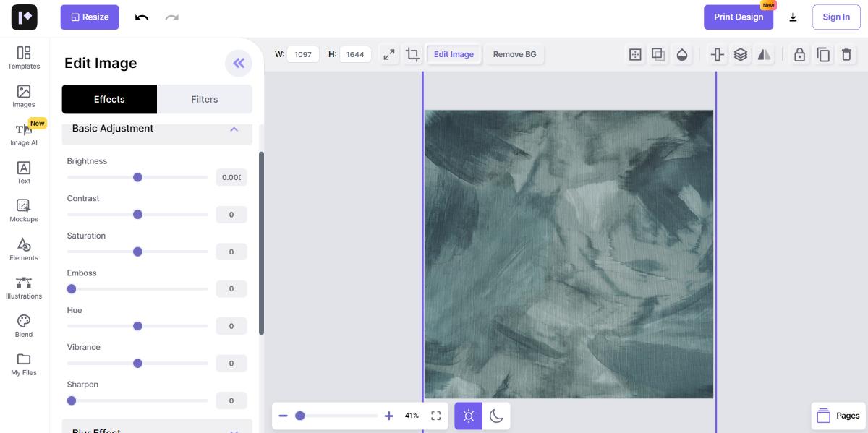Adjust the Vibrance slider
This screenshot has height=433, width=868.
point(137,363)
